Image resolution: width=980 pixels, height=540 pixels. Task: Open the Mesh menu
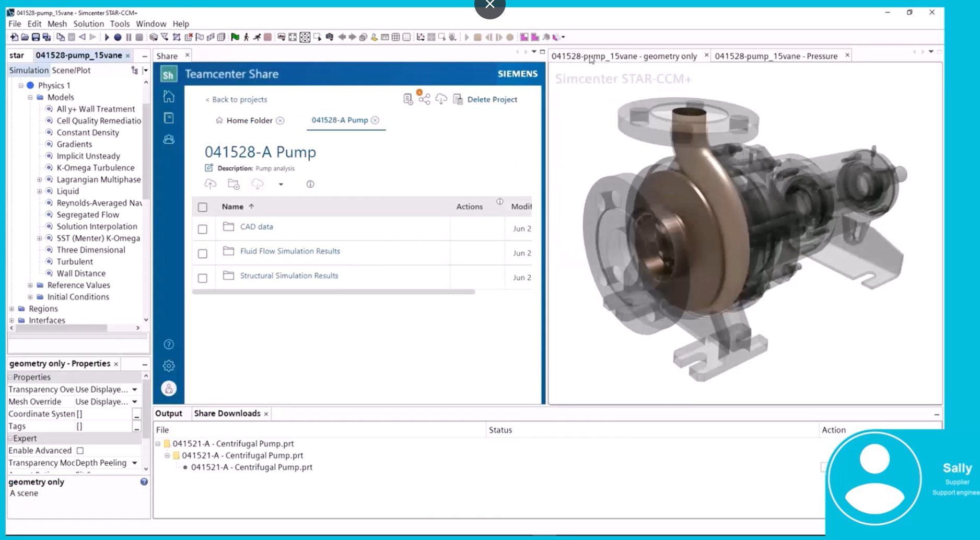pyautogui.click(x=57, y=24)
